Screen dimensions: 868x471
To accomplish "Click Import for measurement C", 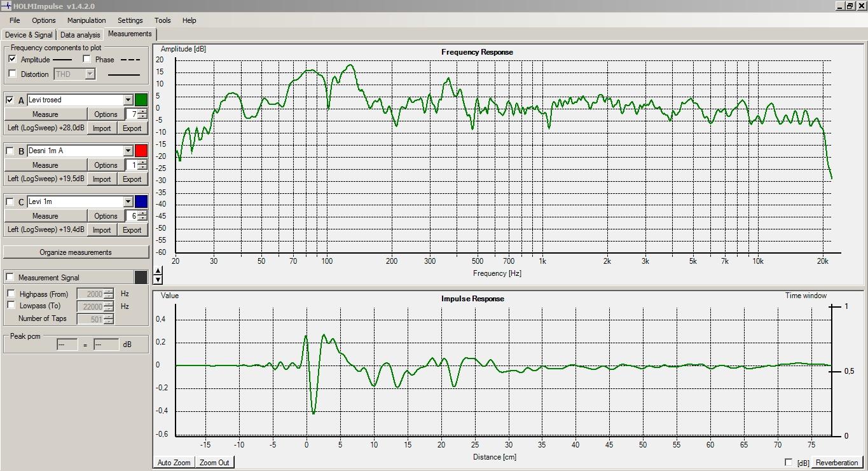I will click(102, 230).
